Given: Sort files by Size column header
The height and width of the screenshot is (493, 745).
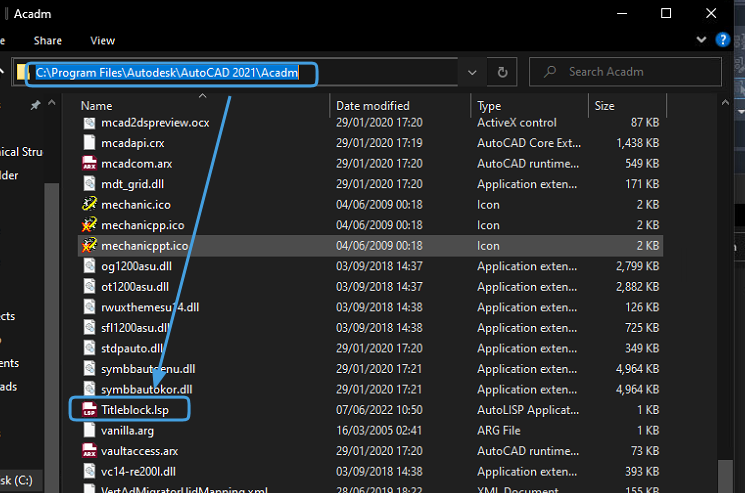Looking at the screenshot, I should coord(604,106).
